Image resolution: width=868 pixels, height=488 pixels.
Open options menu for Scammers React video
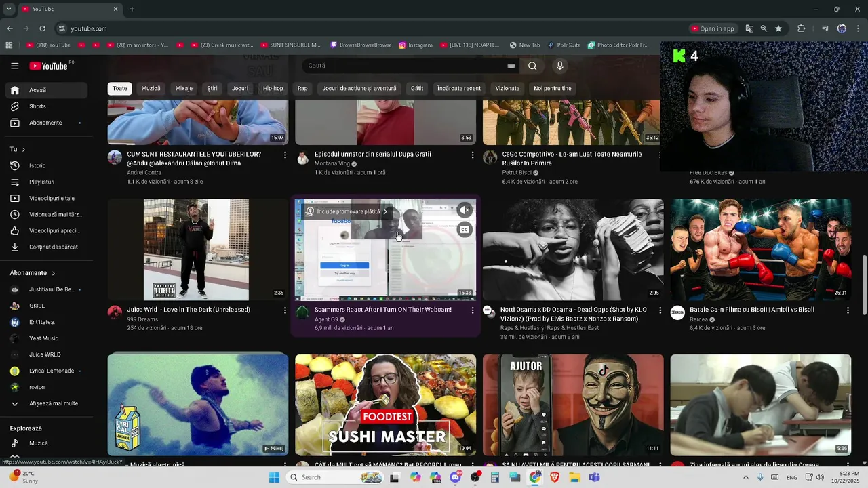[473, 310]
